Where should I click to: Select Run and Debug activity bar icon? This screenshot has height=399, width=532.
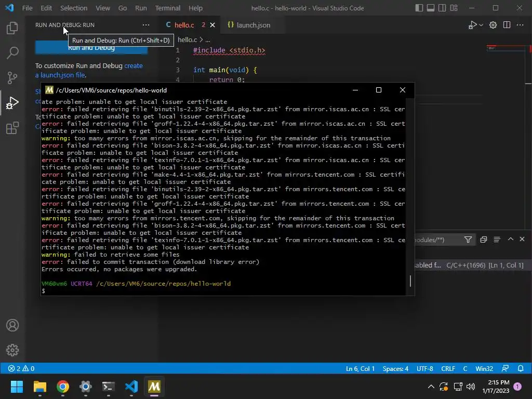coord(12,103)
